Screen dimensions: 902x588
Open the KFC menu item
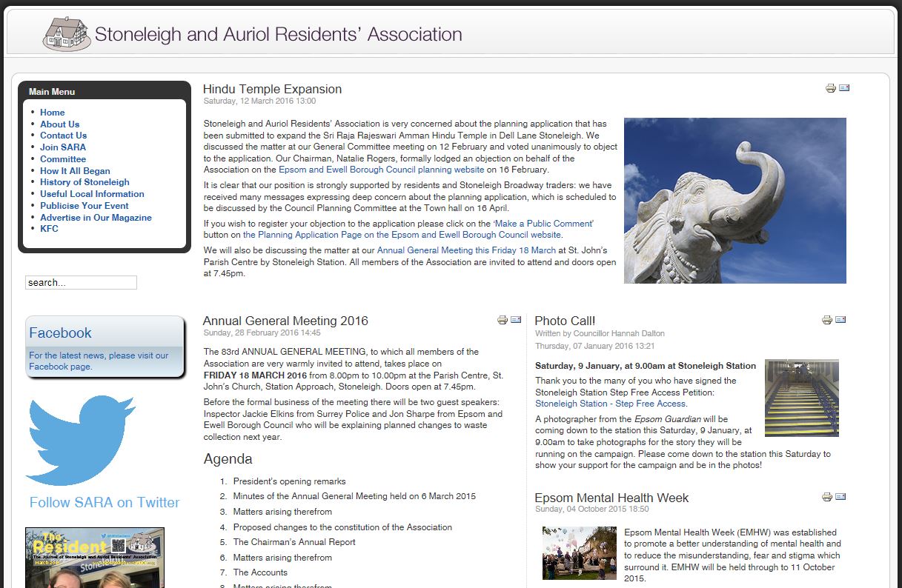pos(49,229)
